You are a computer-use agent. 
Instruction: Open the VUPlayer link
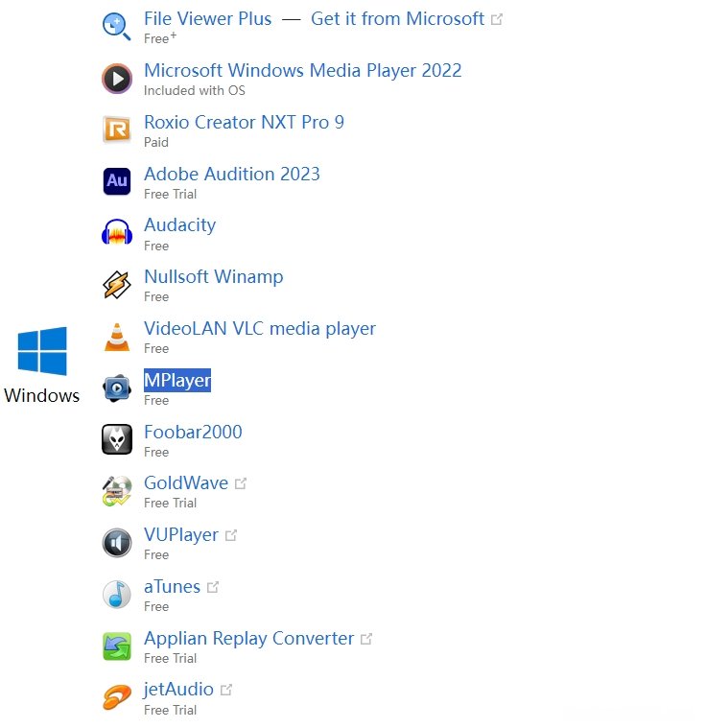coord(181,535)
